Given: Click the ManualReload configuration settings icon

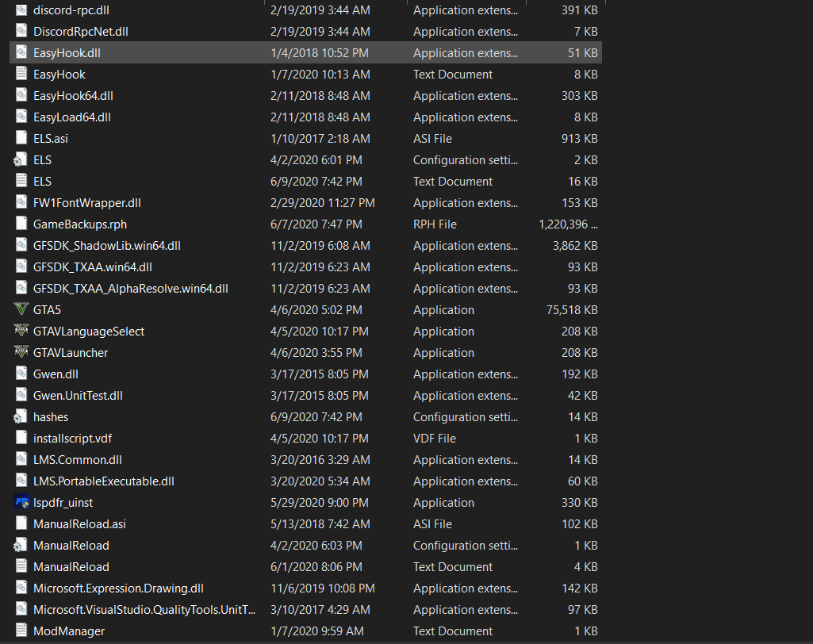Looking at the screenshot, I should coord(20,546).
